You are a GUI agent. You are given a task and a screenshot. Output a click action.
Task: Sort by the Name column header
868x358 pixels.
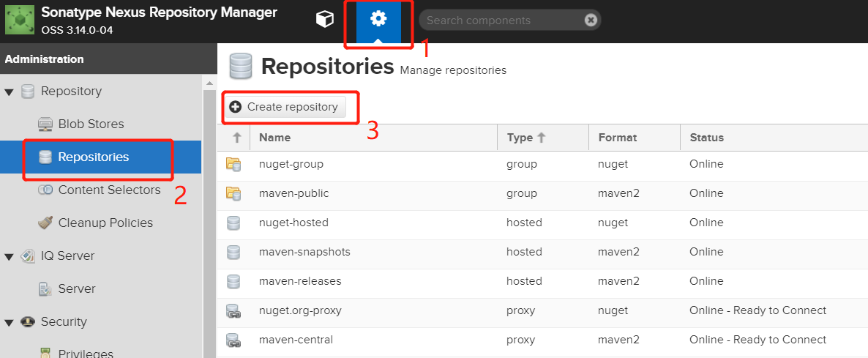coord(374,138)
